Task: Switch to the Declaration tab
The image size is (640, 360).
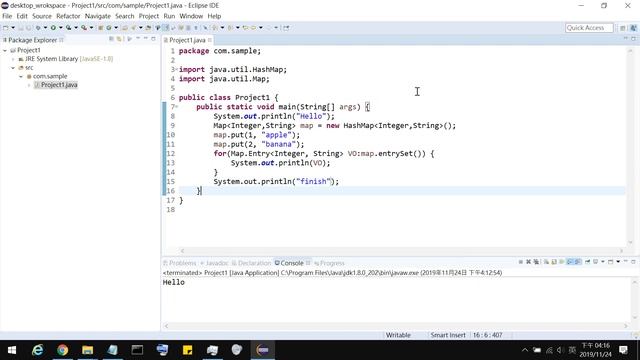Action: click(251, 263)
